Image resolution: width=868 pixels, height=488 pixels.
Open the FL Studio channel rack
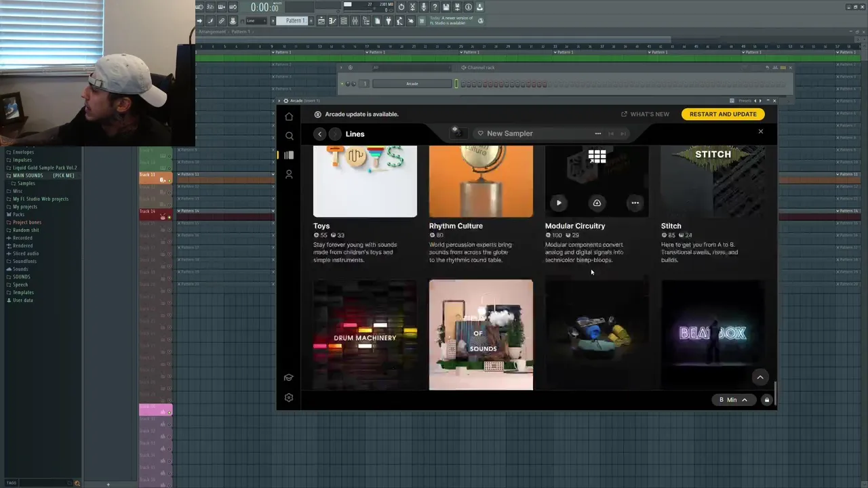(344, 21)
